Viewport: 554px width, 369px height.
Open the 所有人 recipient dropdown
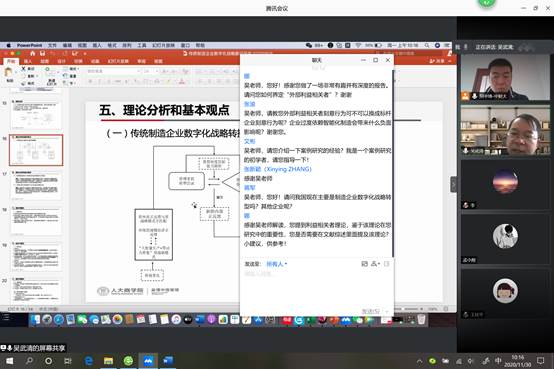pyautogui.click(x=277, y=264)
